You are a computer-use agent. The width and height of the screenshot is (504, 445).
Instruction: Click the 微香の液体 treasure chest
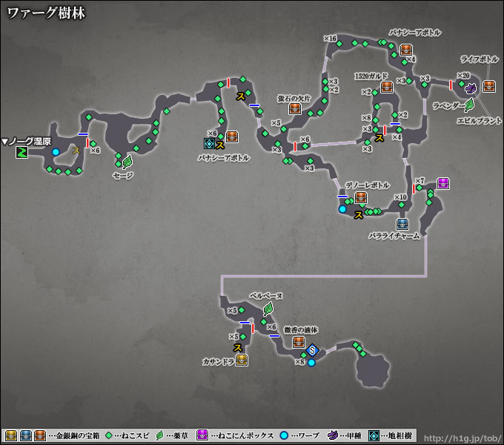pyautogui.click(x=299, y=342)
